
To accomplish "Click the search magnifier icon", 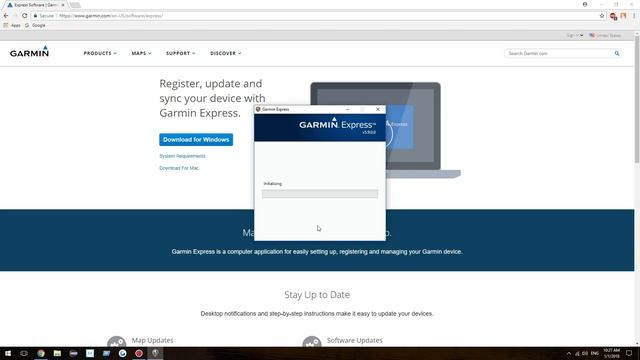I will (617, 53).
